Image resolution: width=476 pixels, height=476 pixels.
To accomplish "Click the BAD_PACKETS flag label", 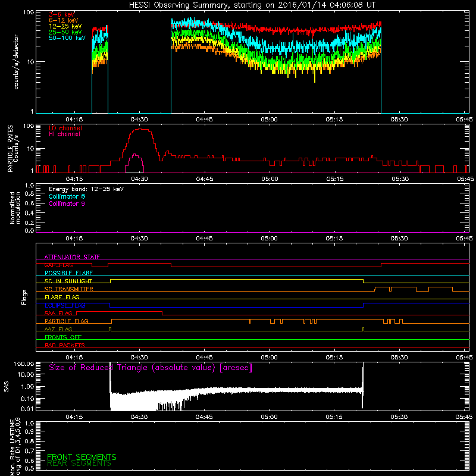I will coord(65,345).
